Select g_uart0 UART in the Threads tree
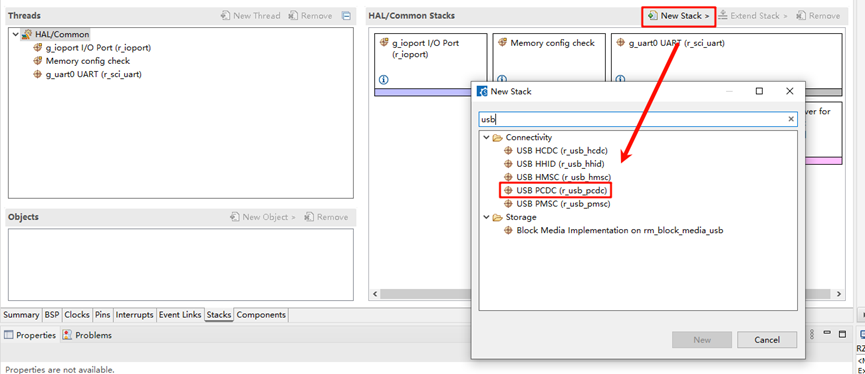The width and height of the screenshot is (865, 374). (x=94, y=74)
